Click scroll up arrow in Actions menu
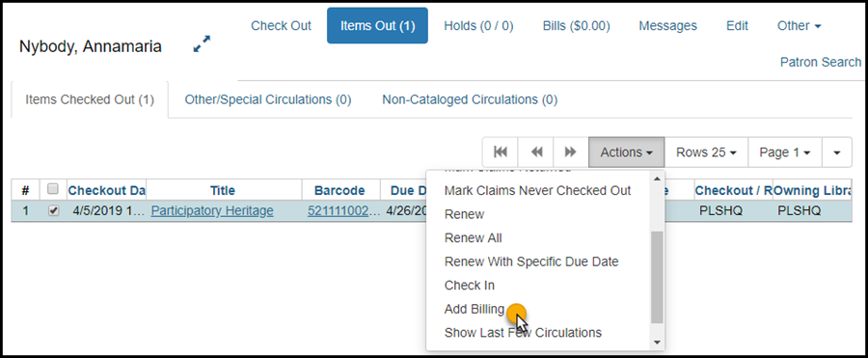Image resolution: width=868 pixels, height=358 pixels. [x=657, y=179]
